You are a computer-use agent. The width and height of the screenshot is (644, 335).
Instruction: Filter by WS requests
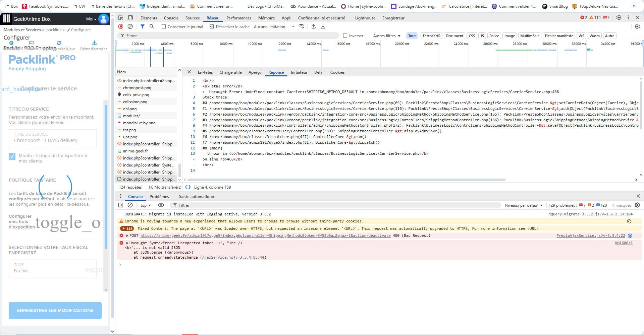[581, 36]
